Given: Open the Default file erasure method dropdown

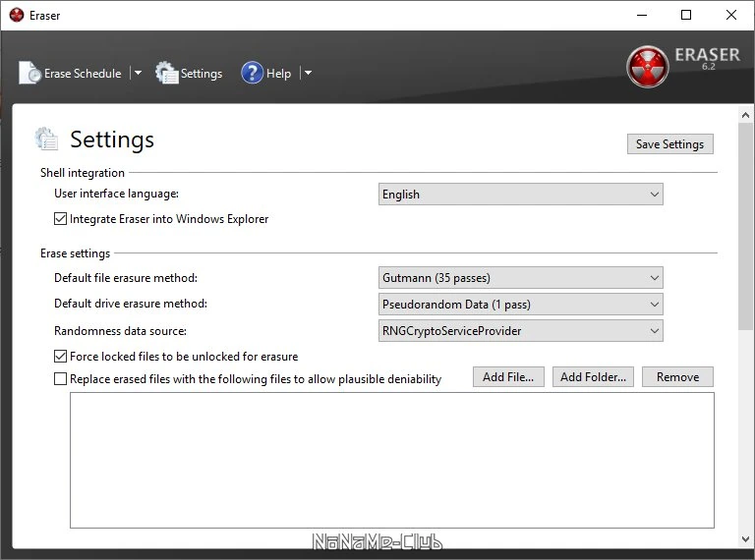Looking at the screenshot, I should 520,278.
